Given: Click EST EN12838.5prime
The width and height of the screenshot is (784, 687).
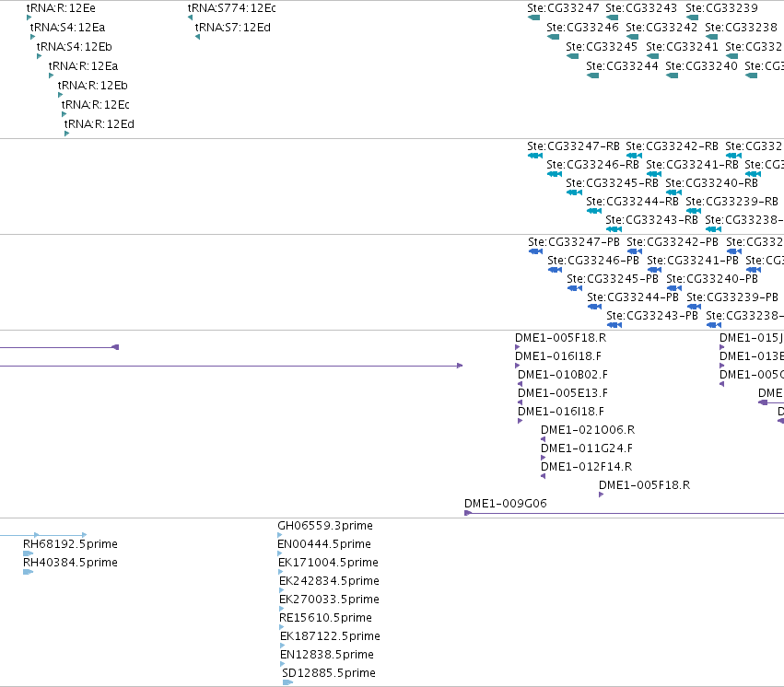Looking at the screenshot, I should (x=327, y=655).
